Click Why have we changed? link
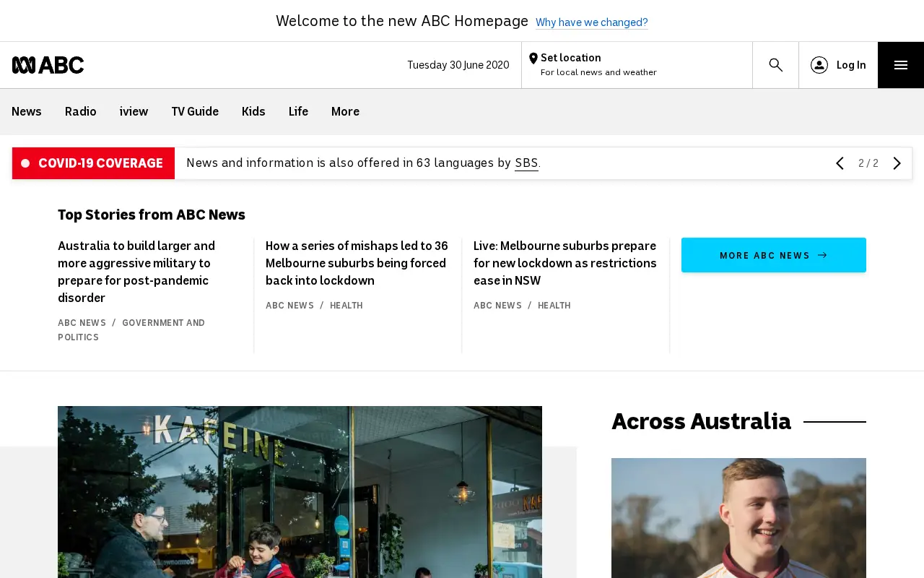The image size is (924, 578). click(592, 22)
